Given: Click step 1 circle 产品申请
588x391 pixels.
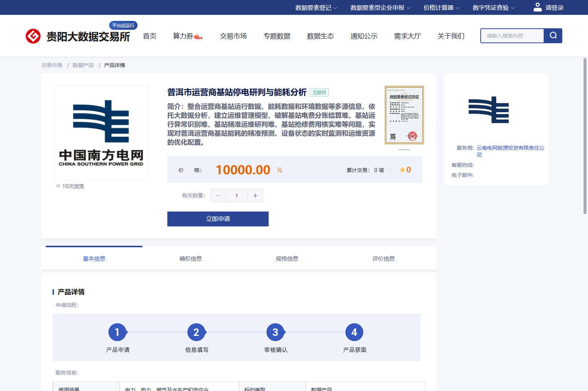Looking at the screenshot, I should pyautogui.click(x=117, y=332).
